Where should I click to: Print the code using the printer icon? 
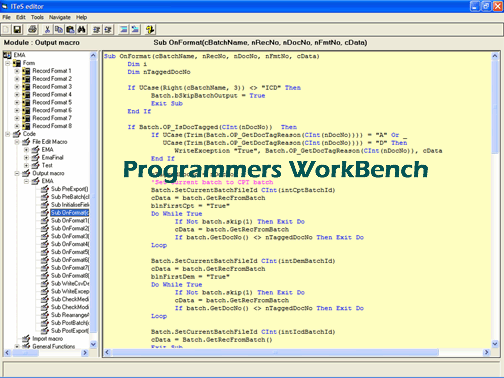click(x=32, y=30)
